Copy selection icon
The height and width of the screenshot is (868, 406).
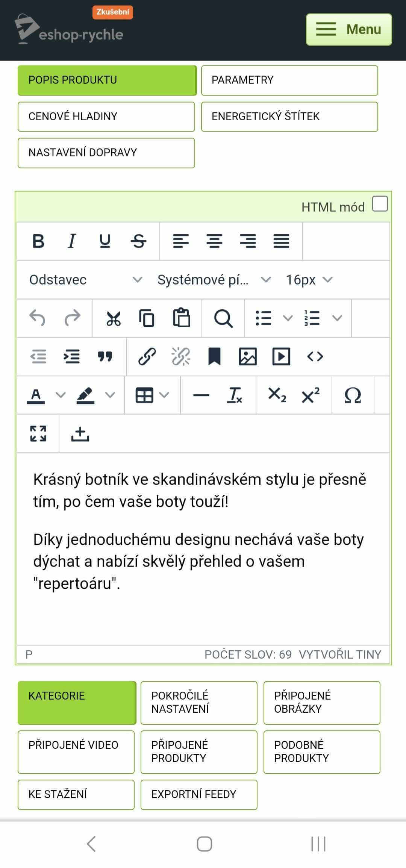tap(147, 318)
